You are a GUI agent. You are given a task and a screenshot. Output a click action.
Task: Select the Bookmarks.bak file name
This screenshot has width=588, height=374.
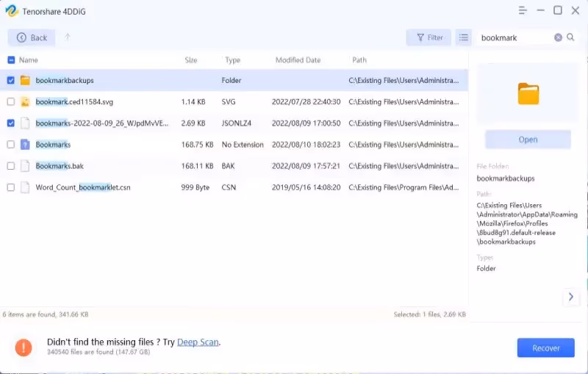(x=60, y=165)
